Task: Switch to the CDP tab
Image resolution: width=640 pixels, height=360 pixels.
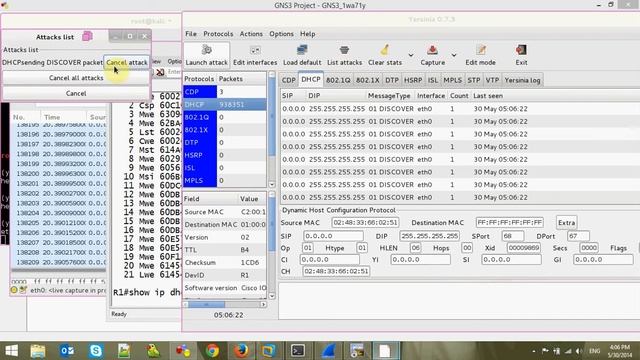Action: pyautogui.click(x=289, y=80)
